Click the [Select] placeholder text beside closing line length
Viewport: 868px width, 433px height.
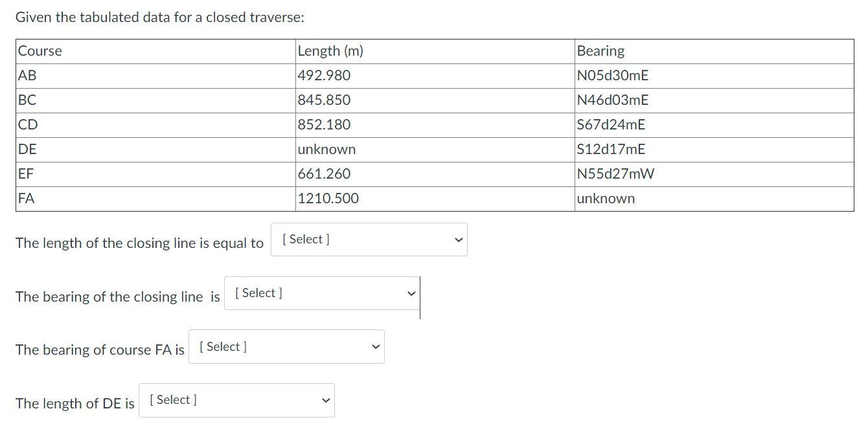pos(304,239)
